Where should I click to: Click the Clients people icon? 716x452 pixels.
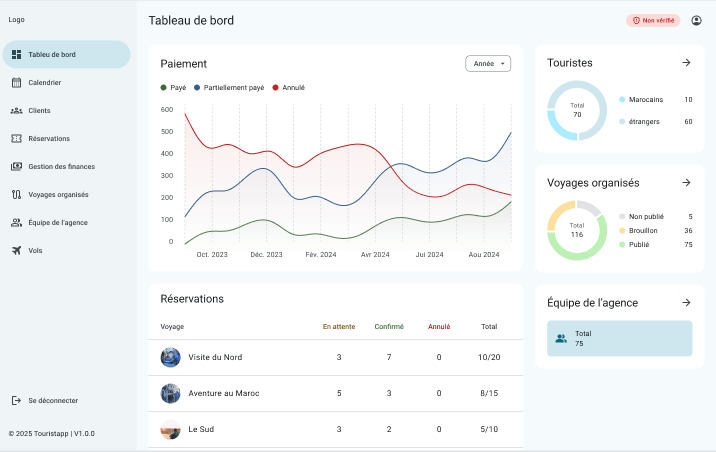17,111
